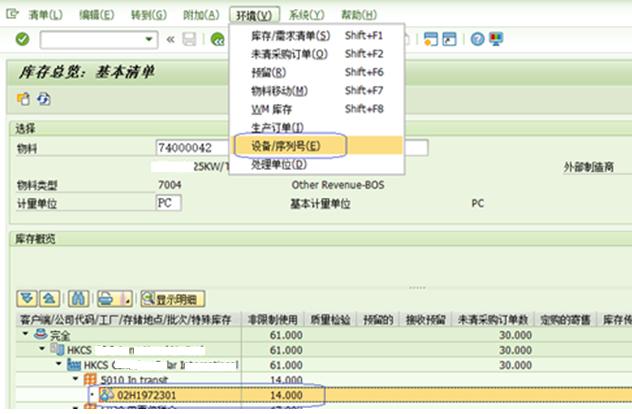Open the 转到(G) menu
This screenshot has height=414, width=632.
149,15
